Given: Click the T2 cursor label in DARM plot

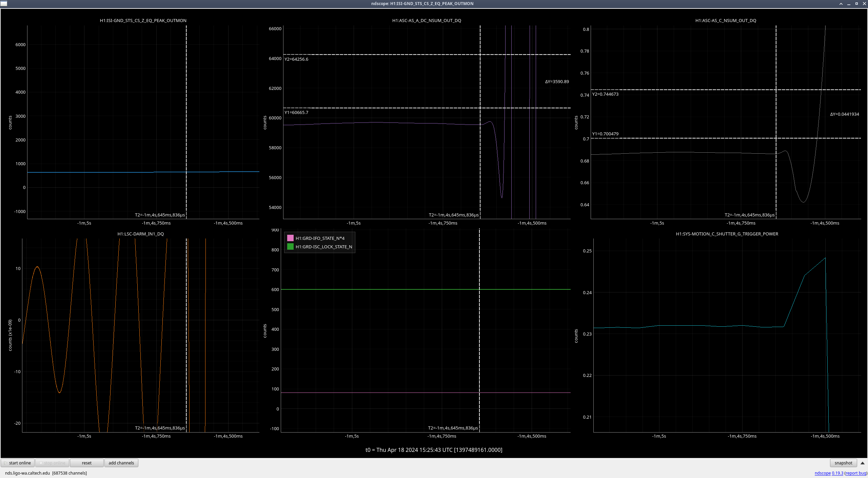Looking at the screenshot, I should pyautogui.click(x=160, y=428).
